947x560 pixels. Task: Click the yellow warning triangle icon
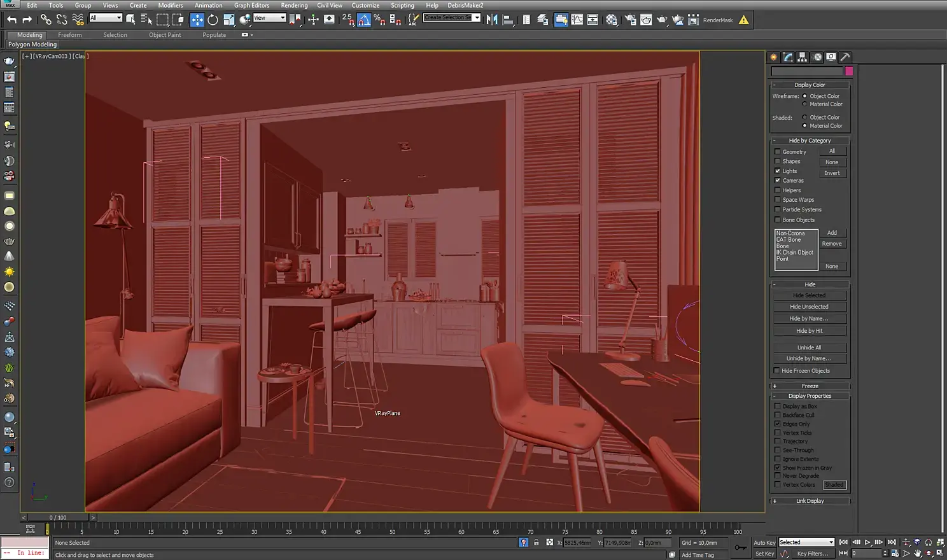pyautogui.click(x=743, y=20)
